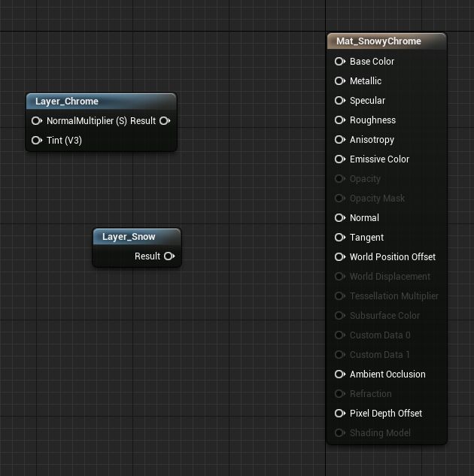Click the disabled Opacity Mask pin
Viewport: 474px width, 476px height.
[x=340, y=199]
